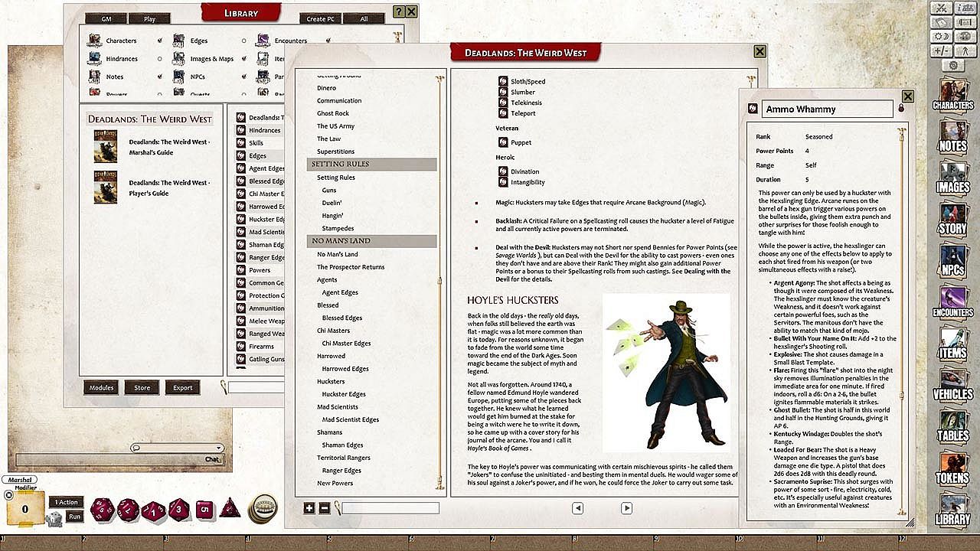Open the chat mode dropdown arrow

click(219, 448)
